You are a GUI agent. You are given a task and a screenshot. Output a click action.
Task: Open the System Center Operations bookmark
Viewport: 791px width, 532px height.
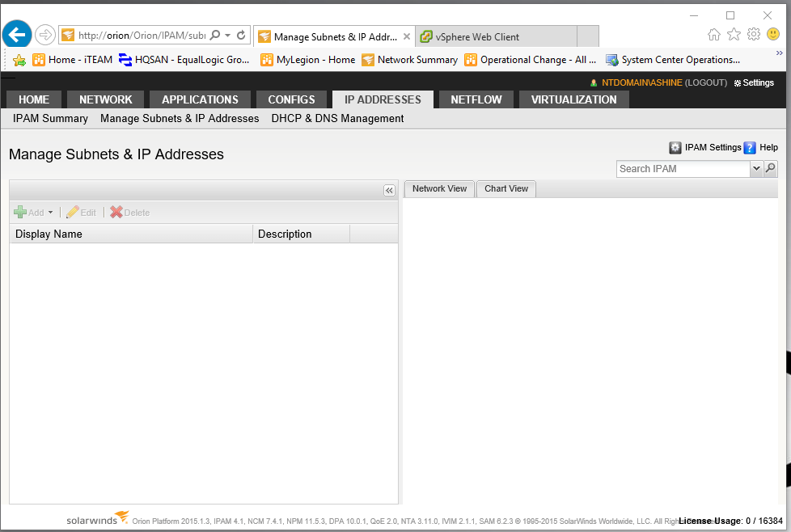click(673, 60)
